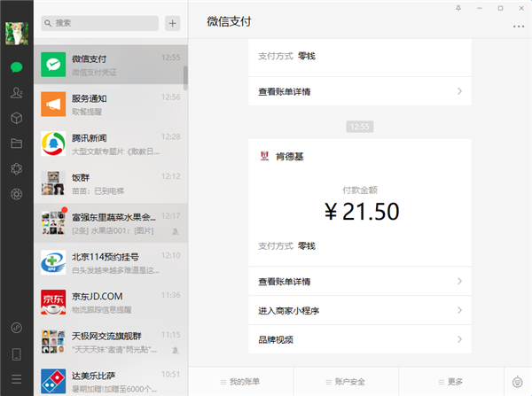Screen dimensions: 532x396
Task: Open the 饭群 group chat
Action: point(111,183)
